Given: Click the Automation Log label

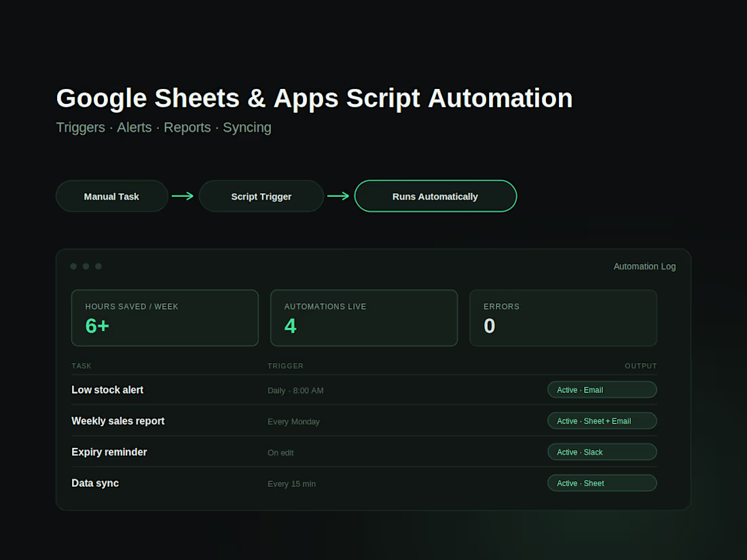Looking at the screenshot, I should (644, 267).
